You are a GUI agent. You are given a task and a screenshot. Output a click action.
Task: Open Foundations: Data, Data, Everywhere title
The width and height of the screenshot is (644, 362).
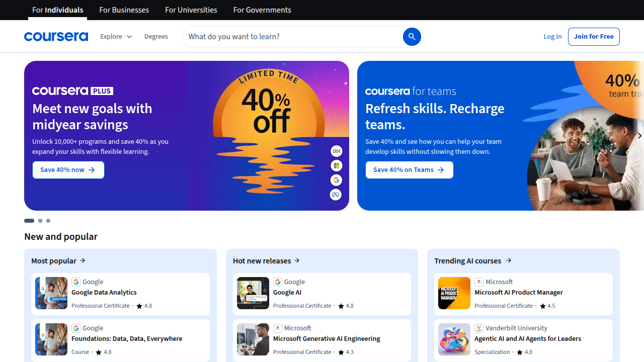coord(127,339)
